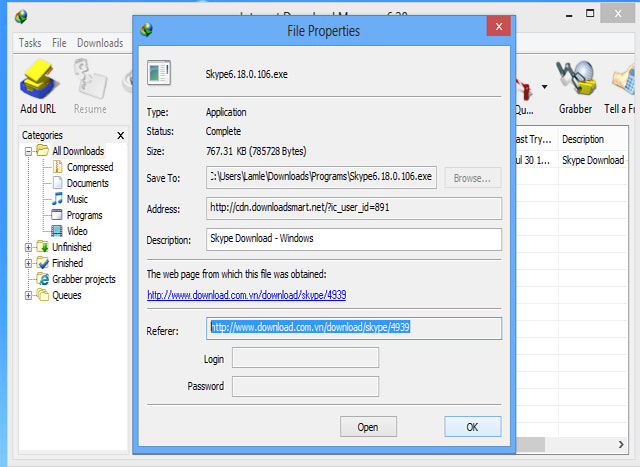Click the IDM logo in main window title bar
The height and width of the screenshot is (467, 640).
point(21,16)
